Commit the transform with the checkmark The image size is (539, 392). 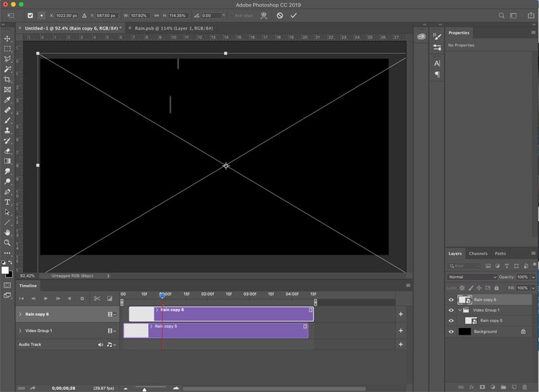point(294,15)
